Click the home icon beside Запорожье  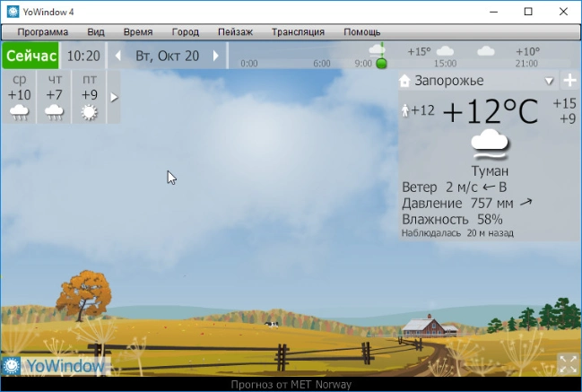pyautogui.click(x=404, y=81)
